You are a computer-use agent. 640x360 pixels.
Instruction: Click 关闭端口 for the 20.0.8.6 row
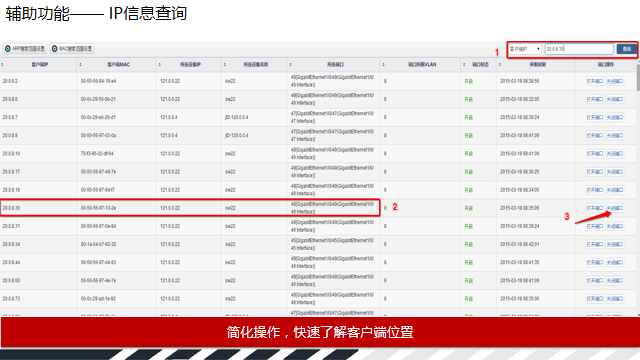[x=615, y=99]
